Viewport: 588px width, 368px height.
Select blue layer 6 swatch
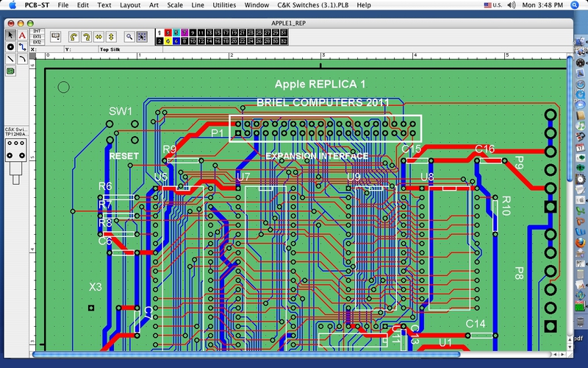pyautogui.click(x=176, y=41)
